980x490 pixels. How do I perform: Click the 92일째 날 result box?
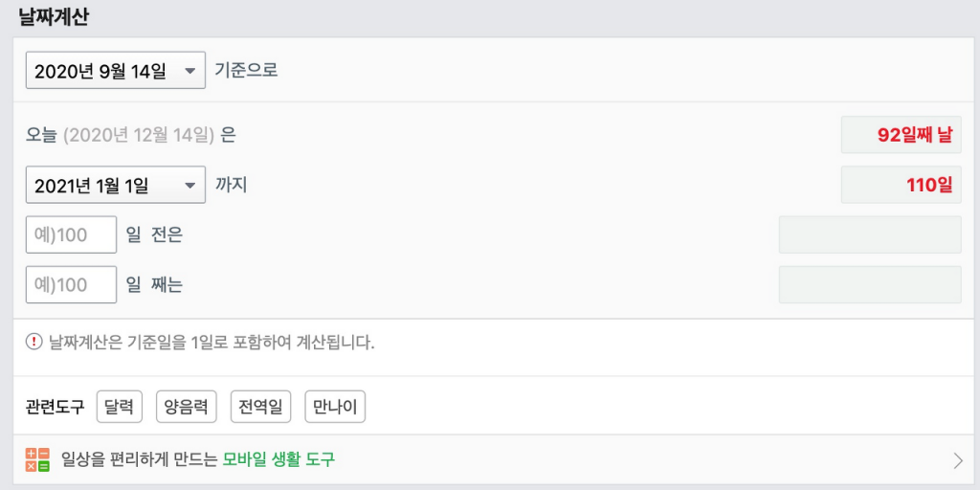point(902,134)
